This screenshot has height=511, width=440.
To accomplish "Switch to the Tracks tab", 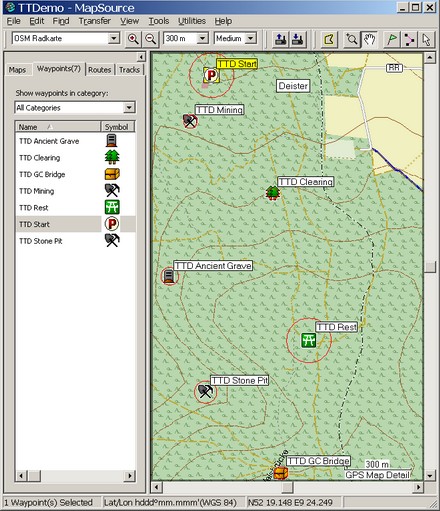I will 129,70.
